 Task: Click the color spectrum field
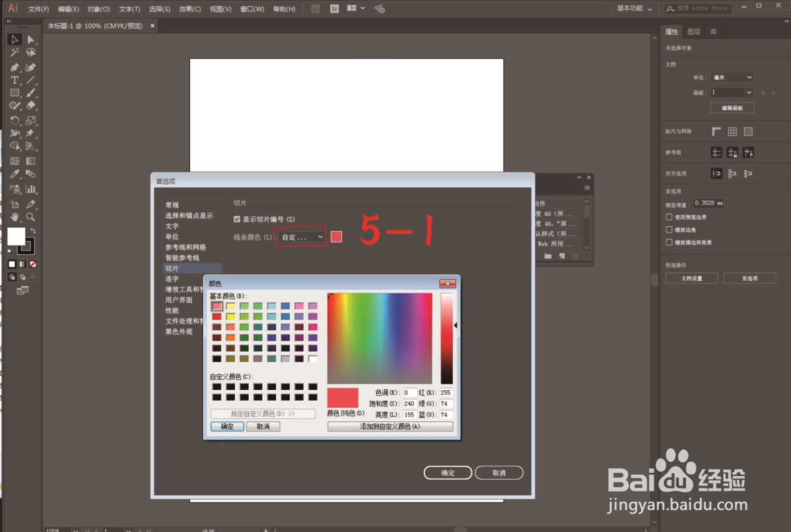click(380, 338)
